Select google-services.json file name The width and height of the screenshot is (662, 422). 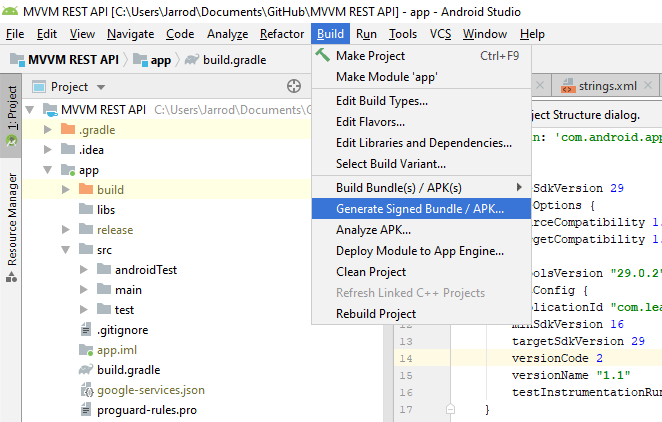151,390
